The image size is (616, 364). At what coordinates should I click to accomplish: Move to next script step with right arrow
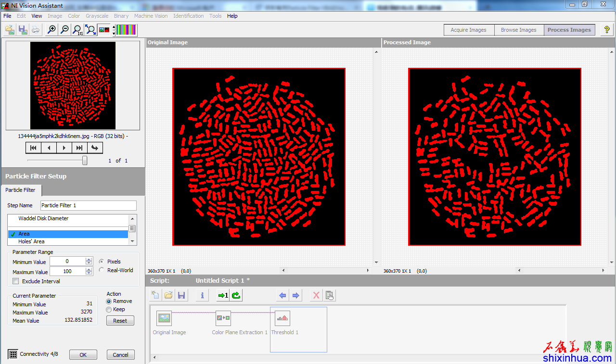coord(295,295)
